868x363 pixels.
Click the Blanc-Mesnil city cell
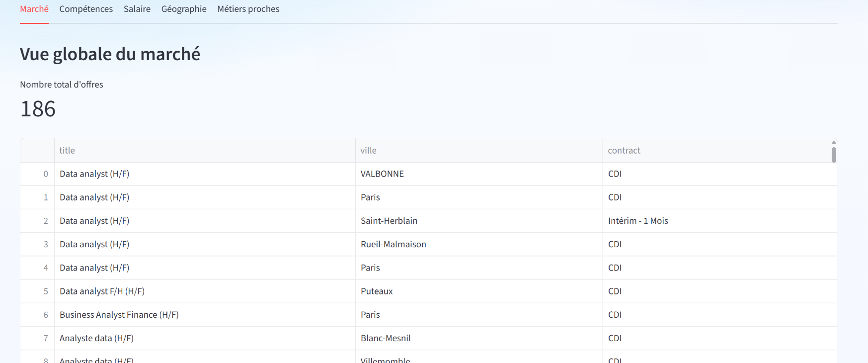pos(386,338)
